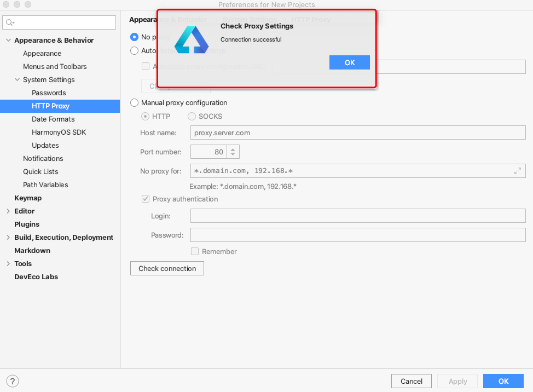Choose the HTTP proxy type radio
The height and width of the screenshot is (392, 533).
145,116
